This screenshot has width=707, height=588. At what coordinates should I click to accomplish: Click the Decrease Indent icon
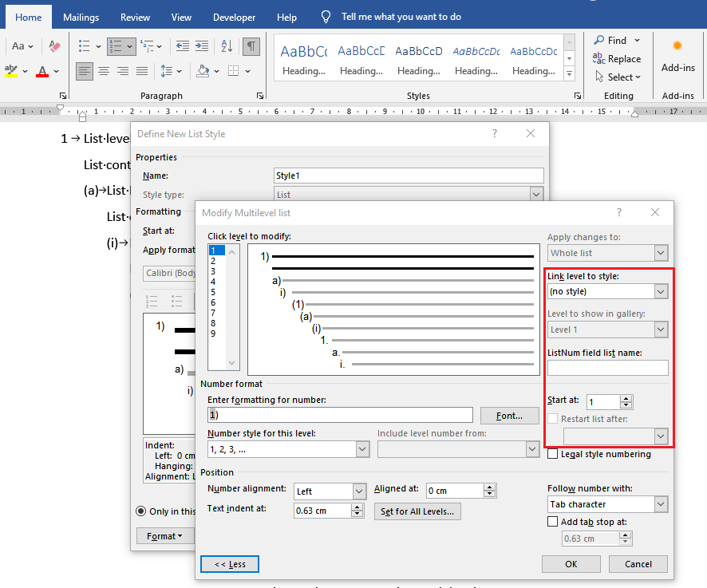[183, 46]
